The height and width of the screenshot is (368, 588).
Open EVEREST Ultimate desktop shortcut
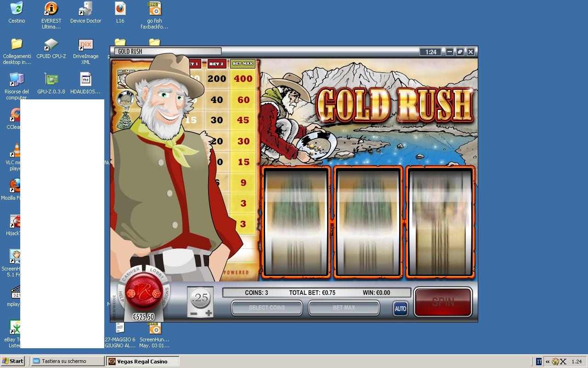(x=51, y=15)
